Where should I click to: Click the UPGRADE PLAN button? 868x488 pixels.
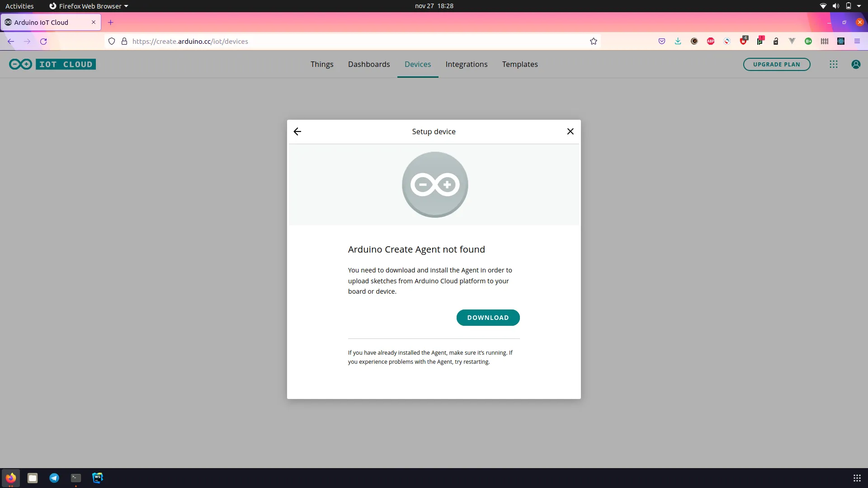pos(777,64)
